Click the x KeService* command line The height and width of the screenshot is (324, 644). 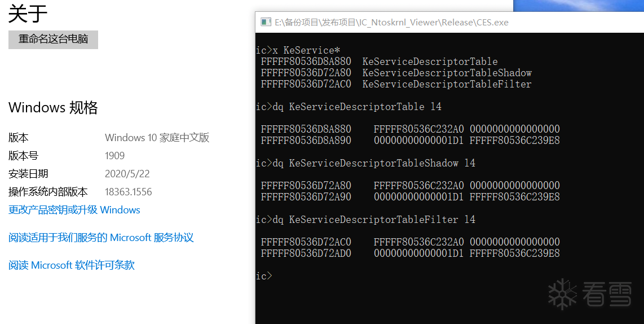[x=298, y=50]
